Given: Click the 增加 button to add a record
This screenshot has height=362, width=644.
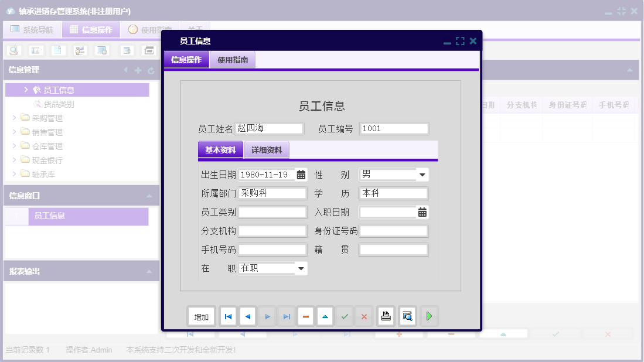Looking at the screenshot, I should [201, 316].
